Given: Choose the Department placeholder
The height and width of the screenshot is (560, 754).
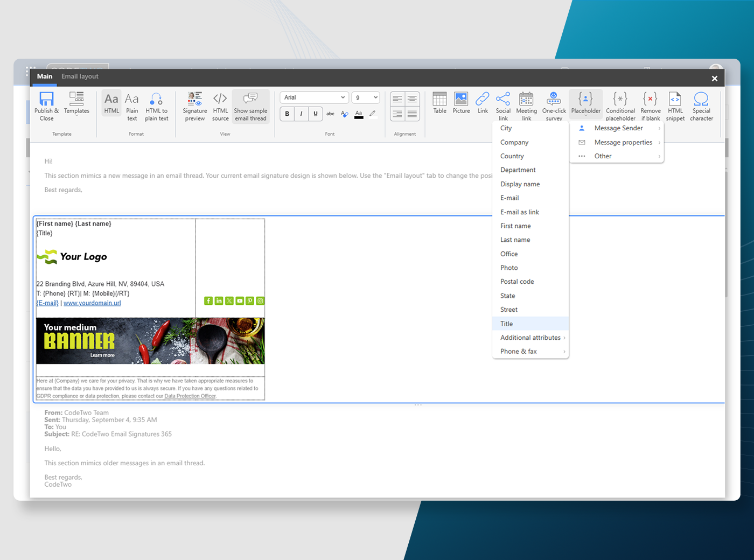Looking at the screenshot, I should click(530, 170).
